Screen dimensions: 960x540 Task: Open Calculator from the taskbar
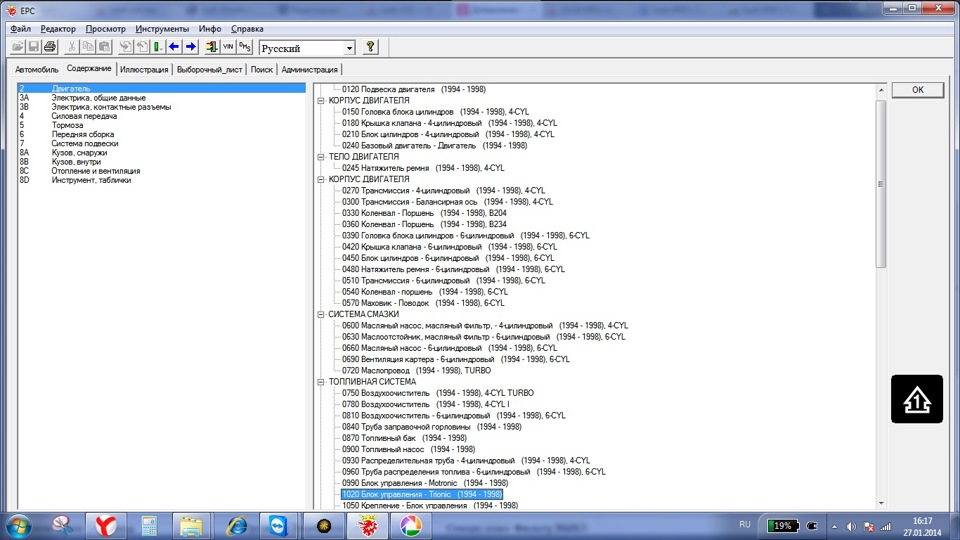(149, 526)
